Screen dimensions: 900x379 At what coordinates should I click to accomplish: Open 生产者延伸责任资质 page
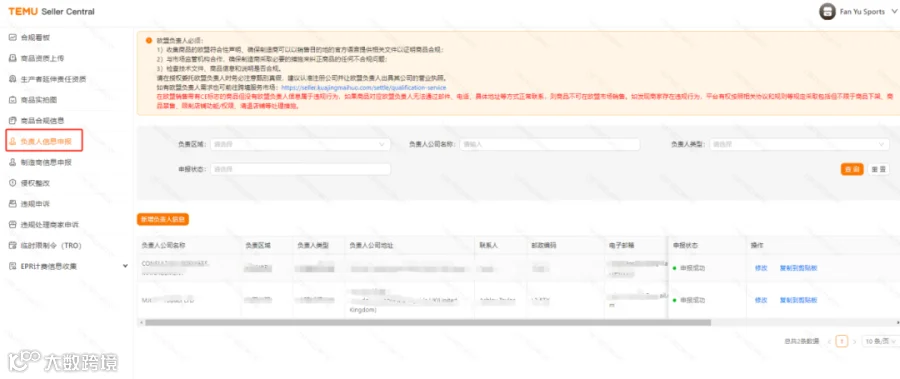click(53, 79)
